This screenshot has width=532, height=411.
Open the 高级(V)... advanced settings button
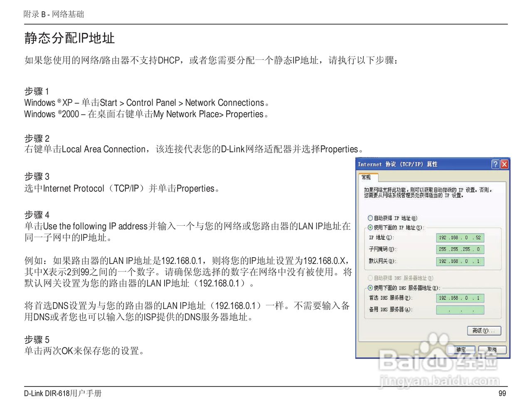click(x=484, y=331)
